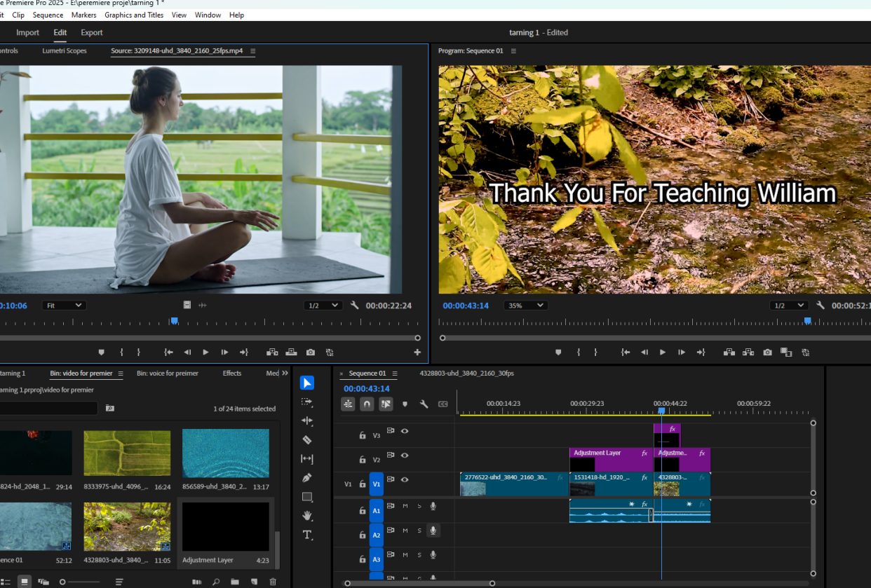The image size is (871, 588).
Task: Toggle lock on V3 track
Action: coord(362,435)
